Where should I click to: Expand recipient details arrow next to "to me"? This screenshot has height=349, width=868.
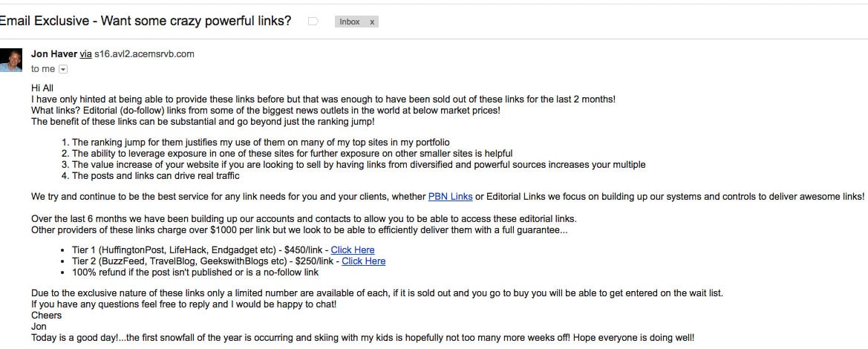click(x=63, y=69)
